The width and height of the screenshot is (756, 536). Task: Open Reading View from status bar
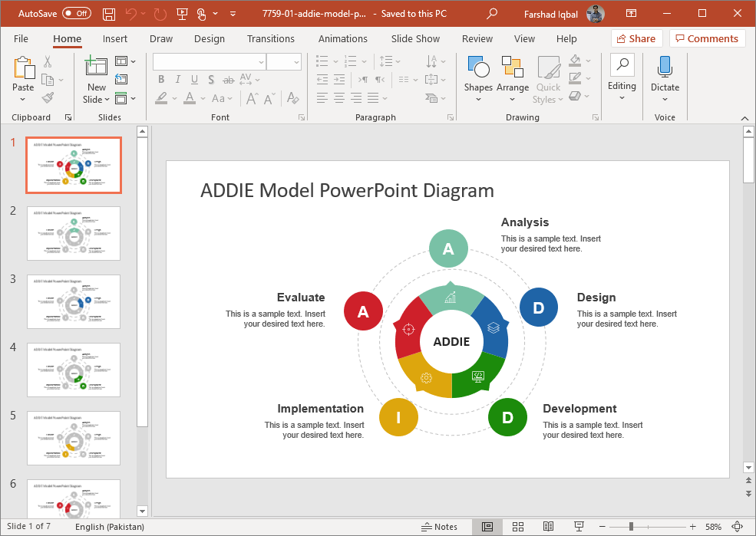pos(548,527)
